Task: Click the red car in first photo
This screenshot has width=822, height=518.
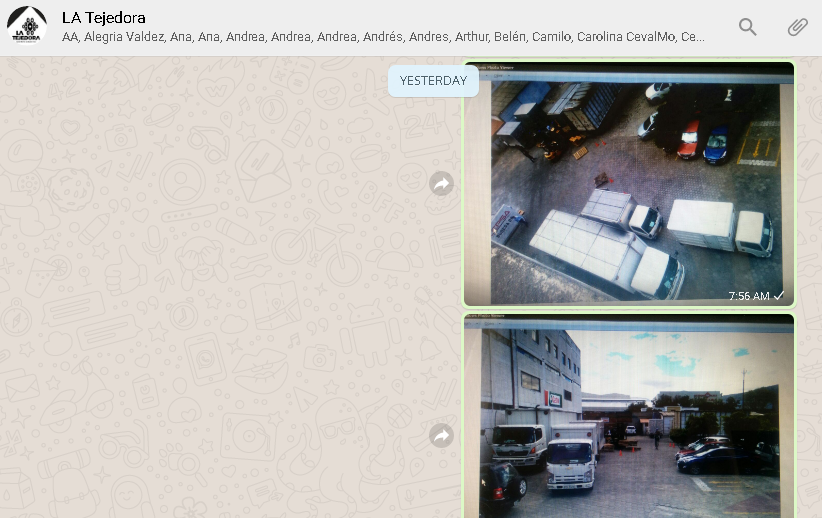Action: [689, 140]
